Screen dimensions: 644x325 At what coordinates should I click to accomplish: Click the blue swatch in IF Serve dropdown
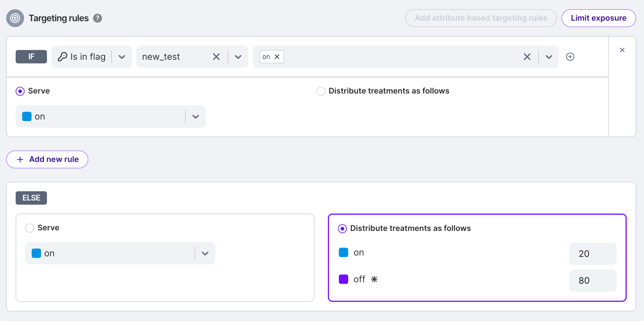pyautogui.click(x=27, y=116)
